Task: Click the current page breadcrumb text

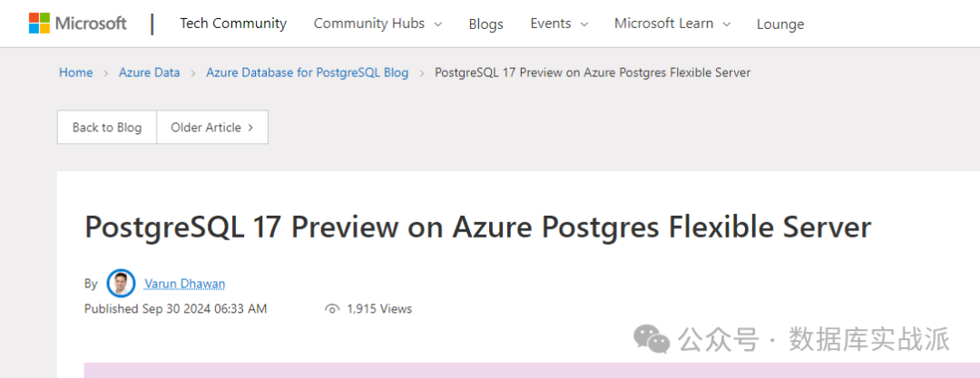Action: click(593, 73)
